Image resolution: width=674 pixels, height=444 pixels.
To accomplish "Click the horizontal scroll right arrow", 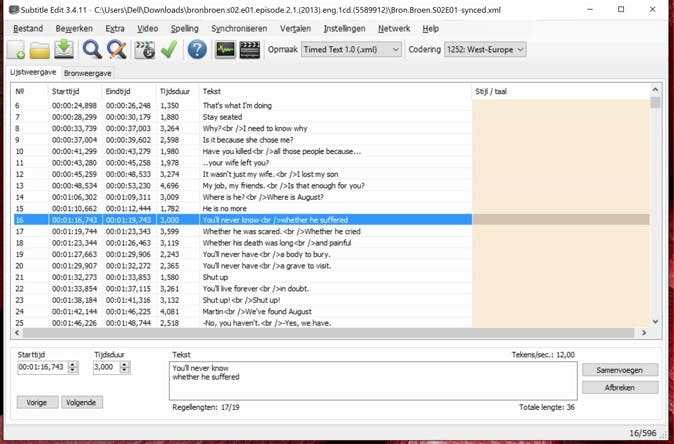I will [x=644, y=333].
